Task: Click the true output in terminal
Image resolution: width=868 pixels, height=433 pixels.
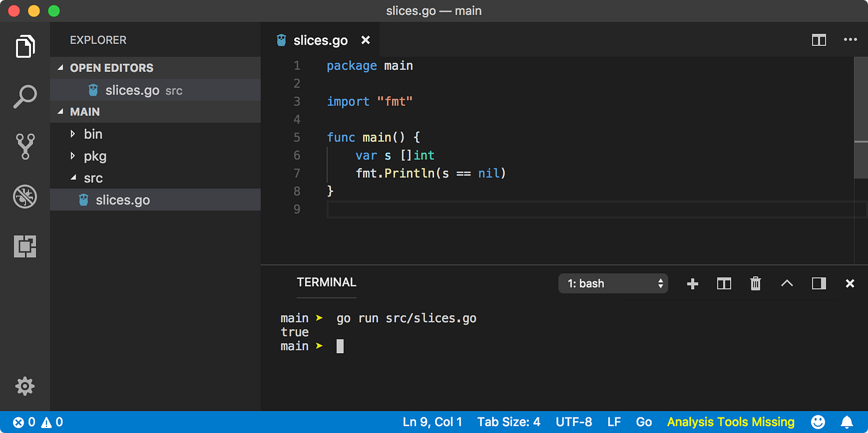Action: 294,332
